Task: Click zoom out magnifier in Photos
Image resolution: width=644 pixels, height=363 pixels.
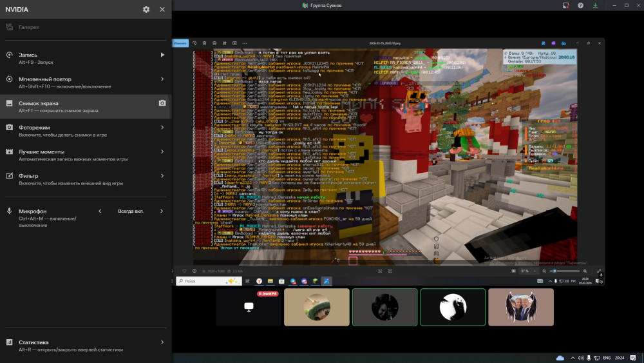Action: coord(544,271)
